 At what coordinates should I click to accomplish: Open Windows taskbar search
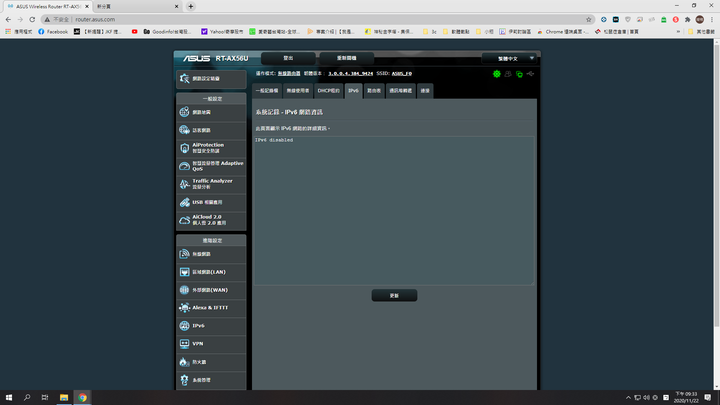27,398
